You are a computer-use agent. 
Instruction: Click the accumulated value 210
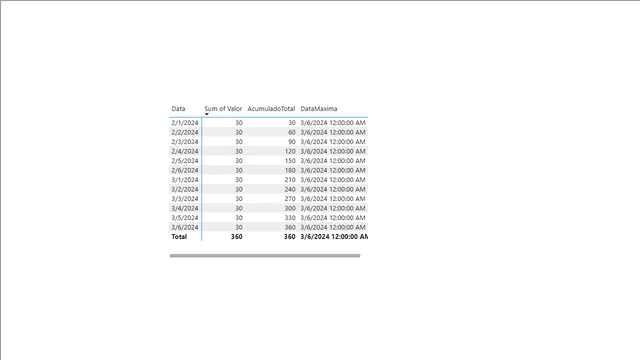point(290,180)
